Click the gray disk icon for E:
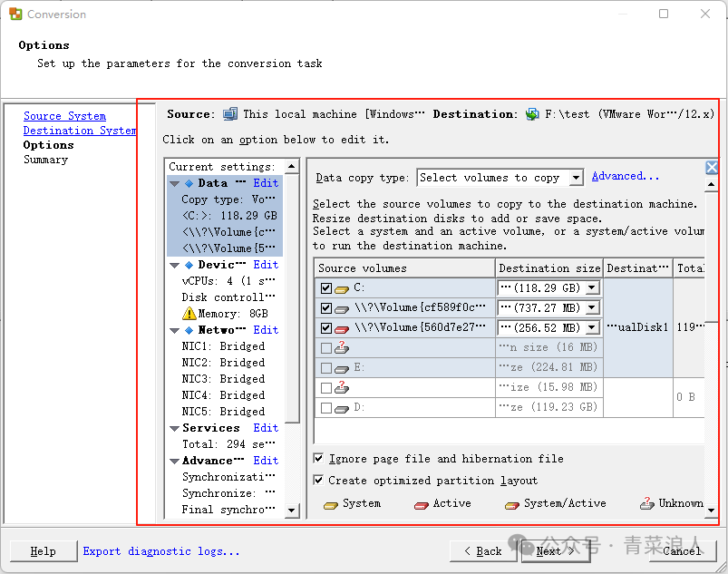Viewport: 728px width, 574px height. tap(342, 369)
